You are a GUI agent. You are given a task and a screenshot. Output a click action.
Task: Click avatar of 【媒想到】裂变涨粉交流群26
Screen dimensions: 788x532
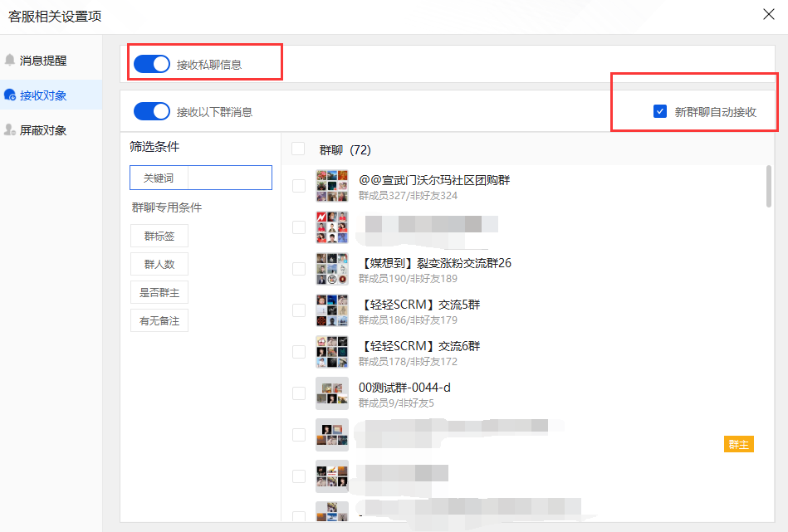331,269
